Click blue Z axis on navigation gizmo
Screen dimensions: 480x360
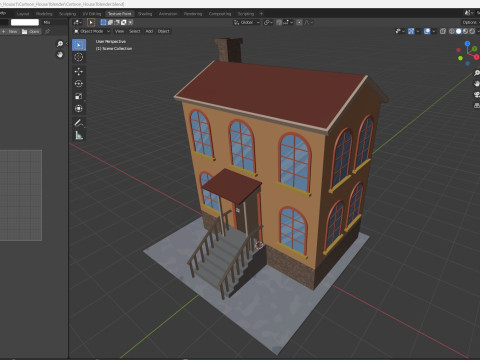pyautogui.click(x=467, y=44)
